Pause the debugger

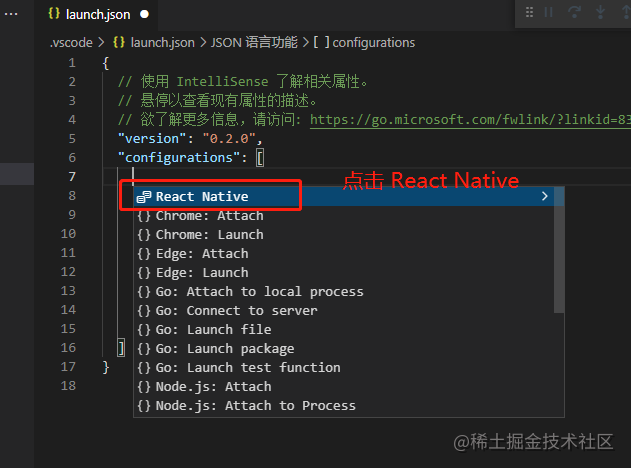[x=548, y=12]
